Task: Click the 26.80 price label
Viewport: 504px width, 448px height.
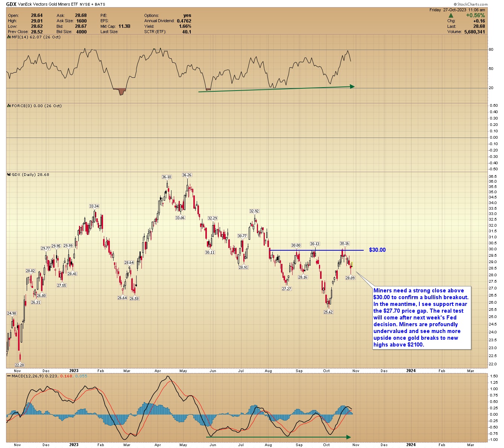Action: tap(41, 296)
